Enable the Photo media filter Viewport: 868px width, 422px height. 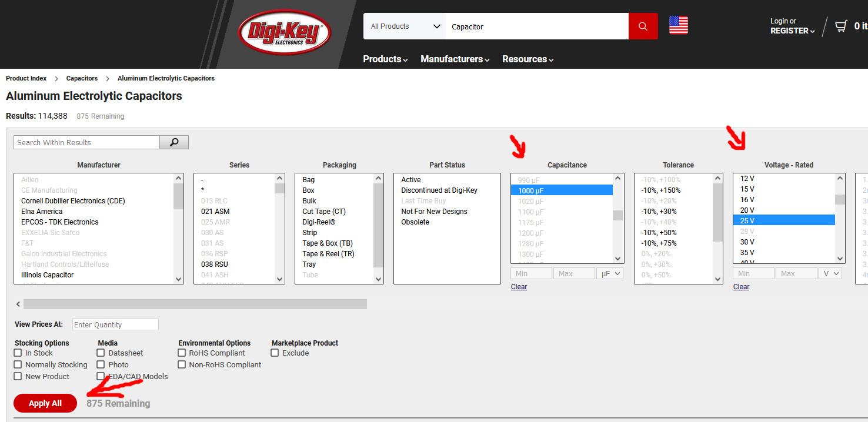pos(101,364)
